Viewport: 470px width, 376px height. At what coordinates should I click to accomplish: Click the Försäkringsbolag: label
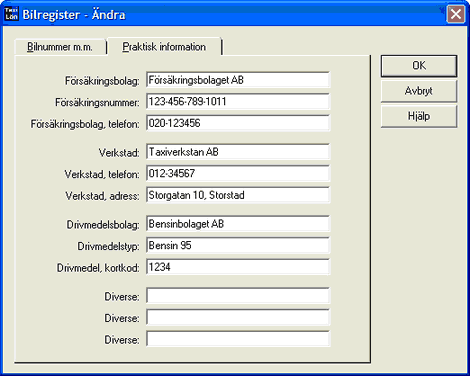click(102, 81)
